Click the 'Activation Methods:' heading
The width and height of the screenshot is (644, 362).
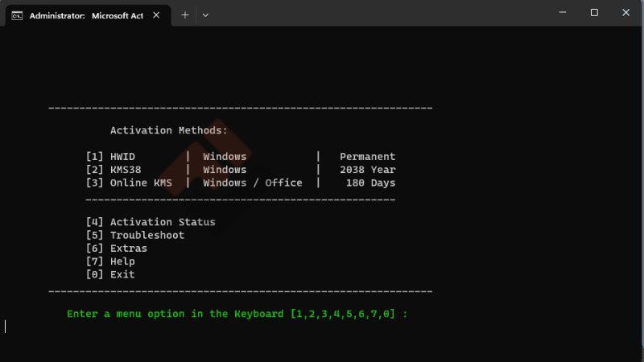click(x=168, y=130)
